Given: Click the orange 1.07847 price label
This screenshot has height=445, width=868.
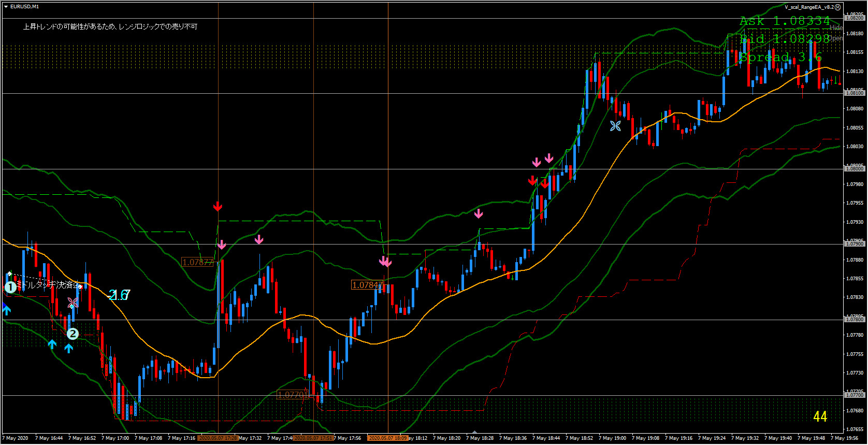Looking at the screenshot, I should coord(367,285).
